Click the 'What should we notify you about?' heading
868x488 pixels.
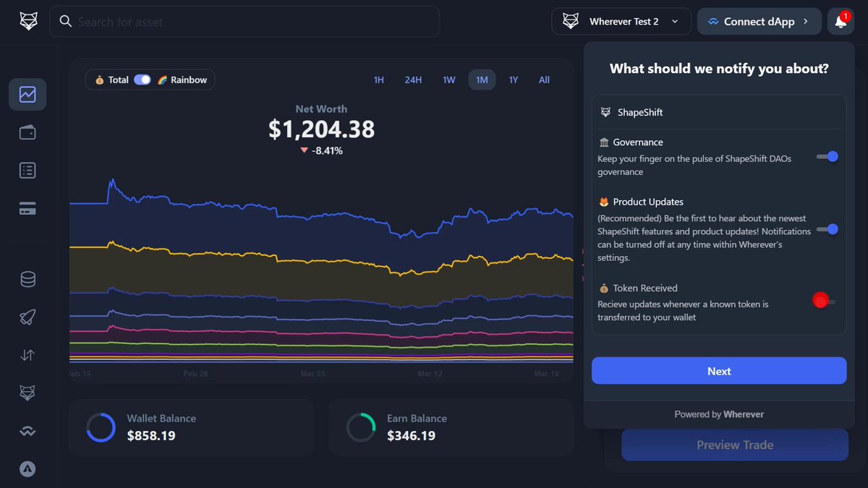coord(719,69)
